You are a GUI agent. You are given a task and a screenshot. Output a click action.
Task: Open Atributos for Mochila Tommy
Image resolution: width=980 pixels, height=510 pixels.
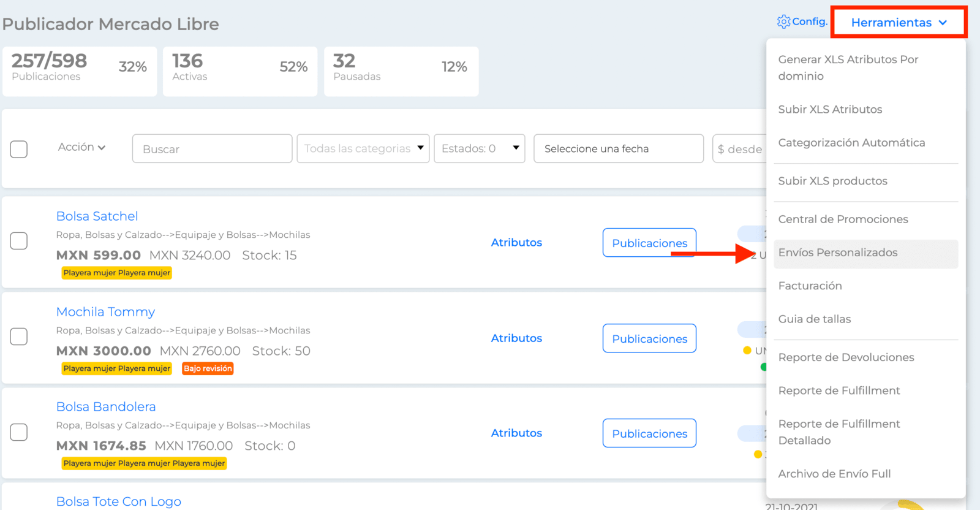[x=516, y=338]
